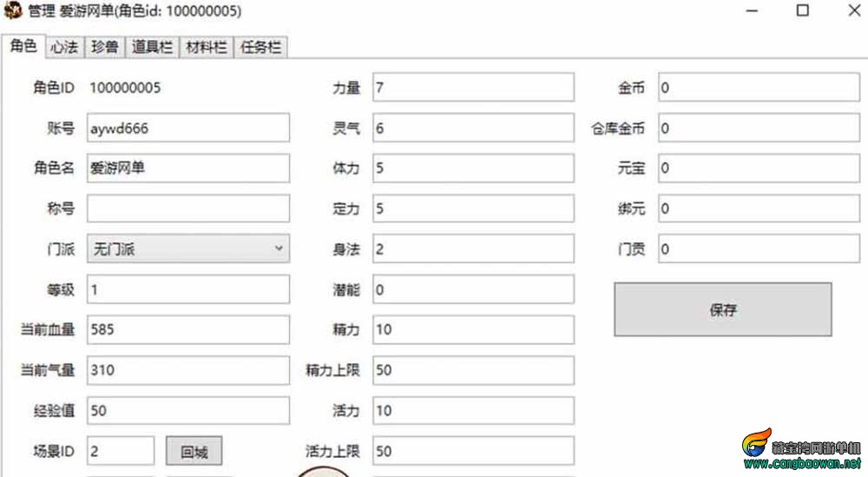Focus the 经验值 field
The width and height of the screenshot is (868, 477).
pos(188,410)
